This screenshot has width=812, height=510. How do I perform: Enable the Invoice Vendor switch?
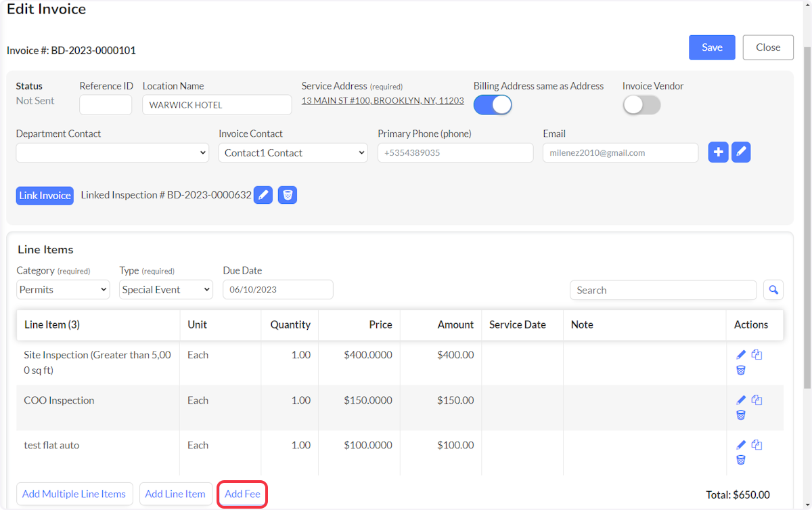click(641, 104)
